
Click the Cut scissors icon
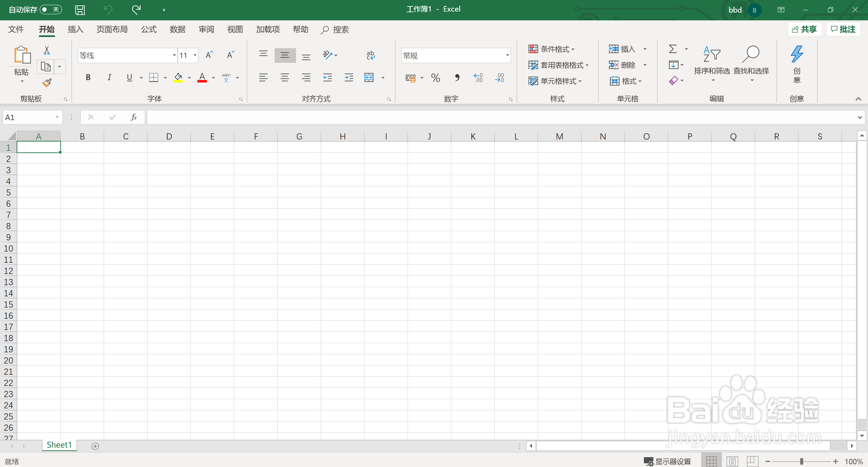click(x=47, y=50)
